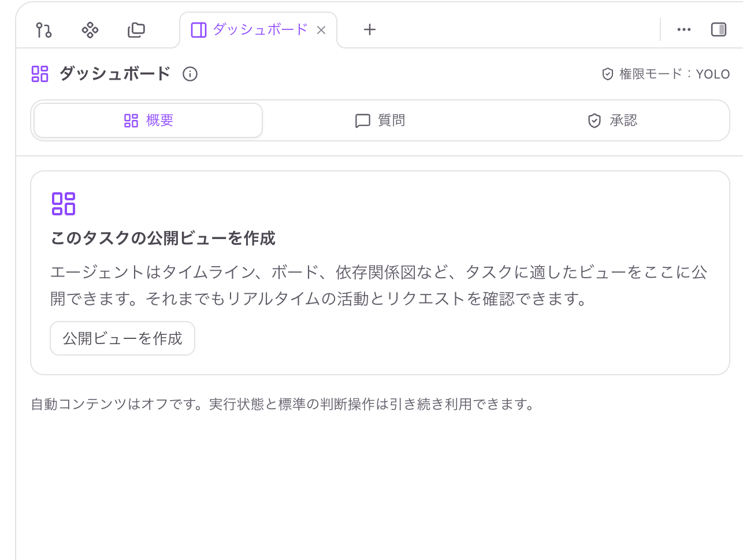
Task: Click the このタスクの公開ビューを作成 heading
Action: click(x=163, y=238)
